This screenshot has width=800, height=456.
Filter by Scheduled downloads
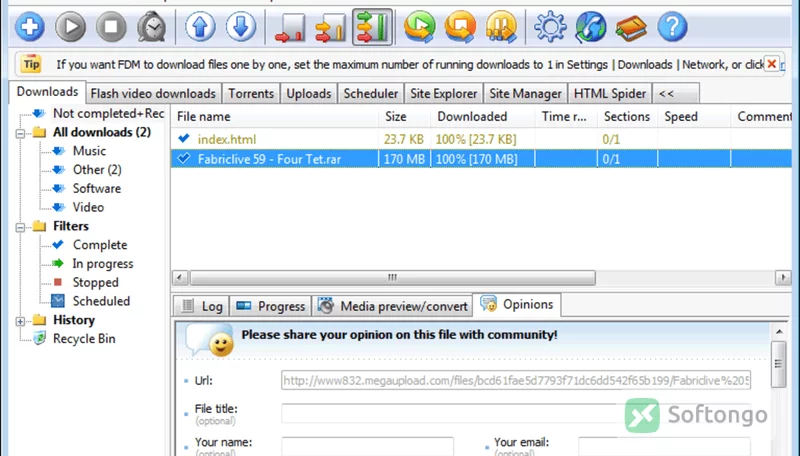101,301
